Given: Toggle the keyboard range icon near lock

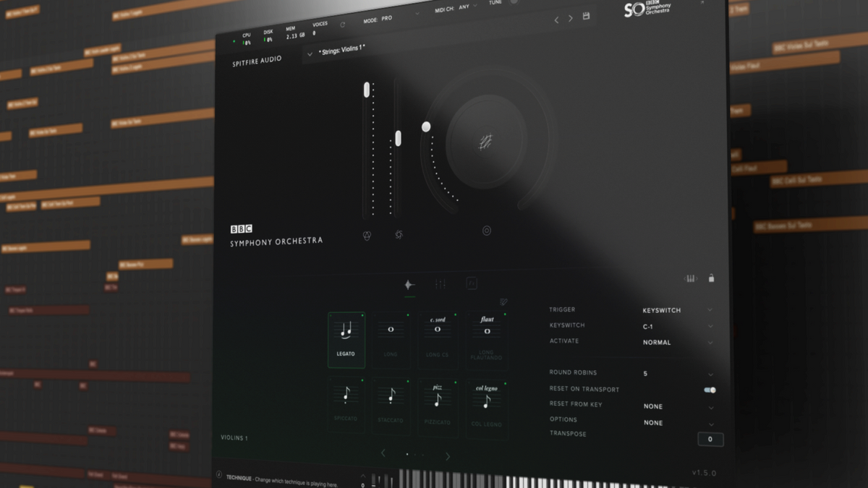Looking at the screenshot, I should pos(690,278).
